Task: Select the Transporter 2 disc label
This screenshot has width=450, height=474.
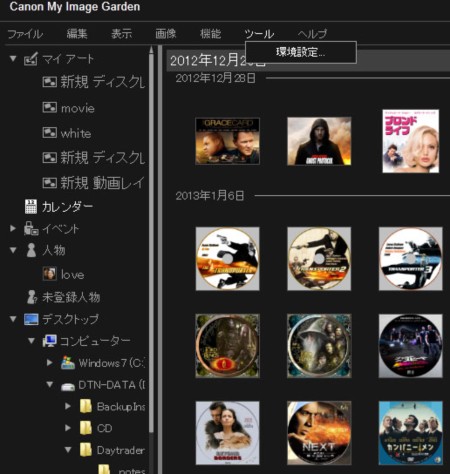Action: click(x=319, y=259)
